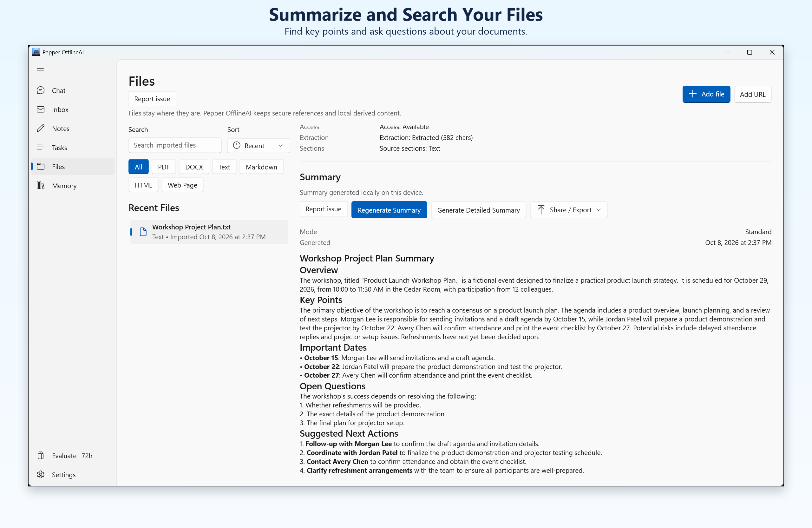Click 'Imported Oct 8, 2026 at 2:37 PM' text
812x528 pixels.
pyautogui.click(x=218, y=237)
